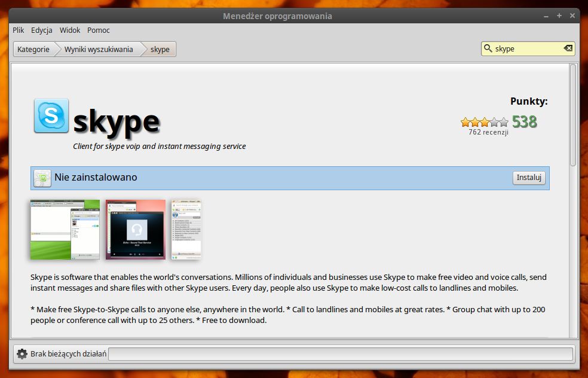Go back to Kategorie breadcrumb
Screen dimensions: 588x378
pos(33,49)
